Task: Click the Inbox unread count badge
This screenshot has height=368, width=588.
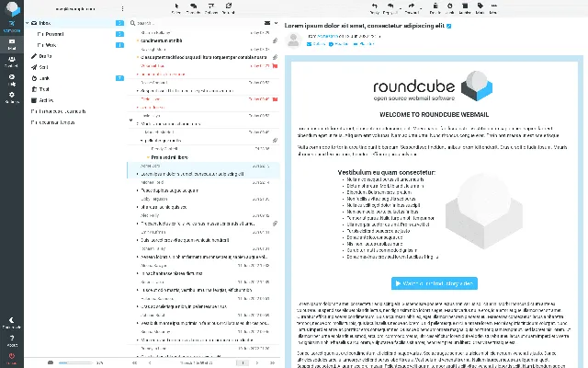Action: tap(119, 23)
